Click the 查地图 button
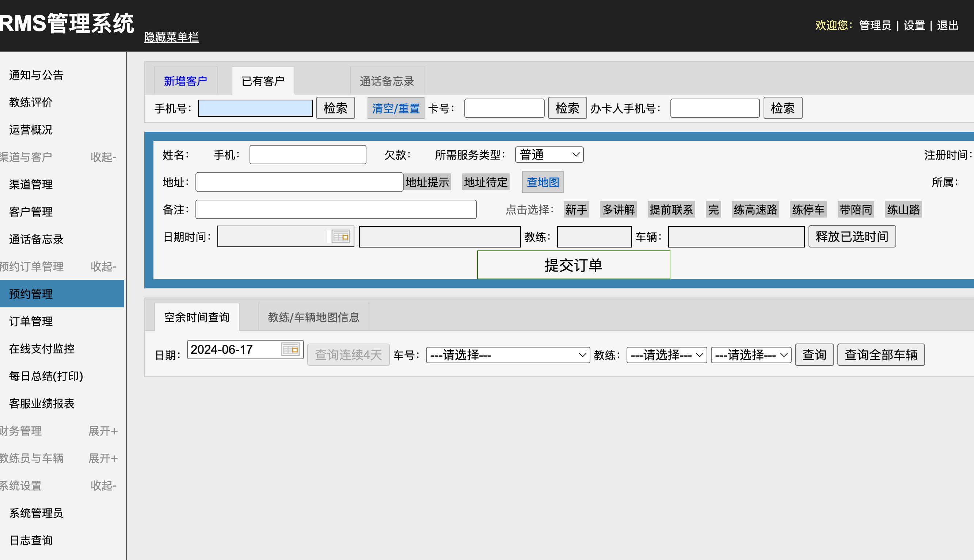Viewport: 974px width, 560px height. [542, 182]
